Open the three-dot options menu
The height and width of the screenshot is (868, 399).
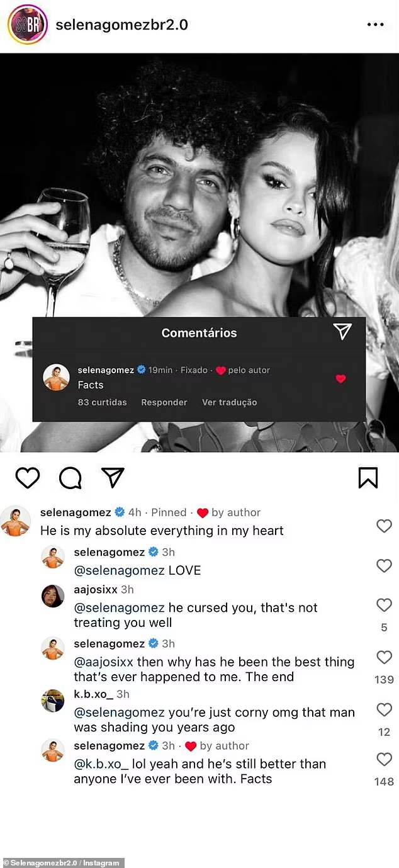[376, 24]
